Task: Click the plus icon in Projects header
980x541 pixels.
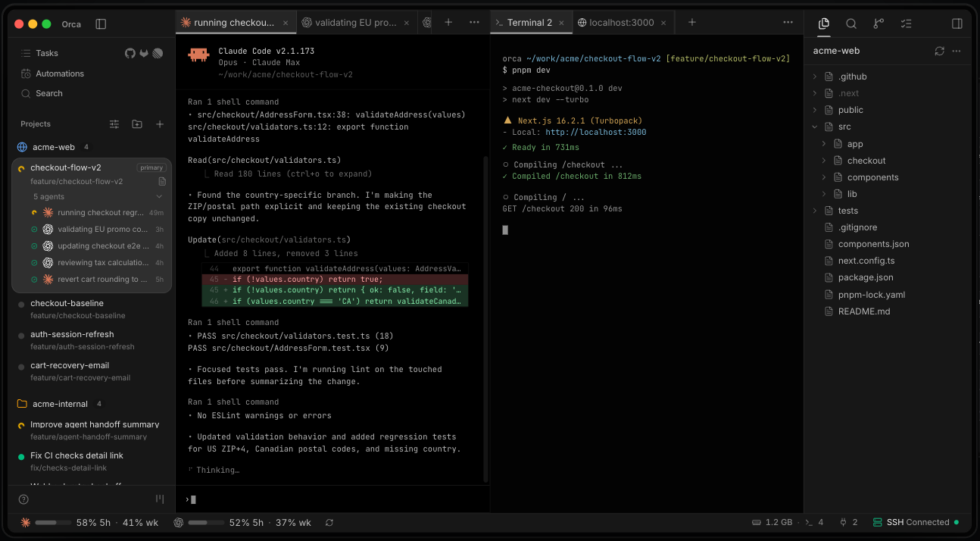Action: [x=160, y=124]
